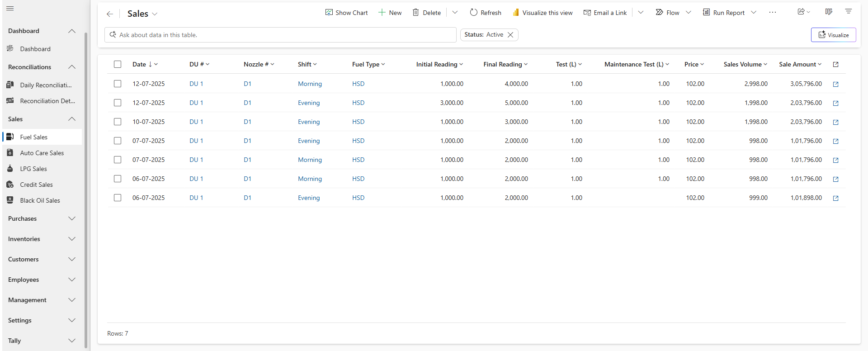
Task: Open LPG Sales cylinder icon
Action: (10, 168)
